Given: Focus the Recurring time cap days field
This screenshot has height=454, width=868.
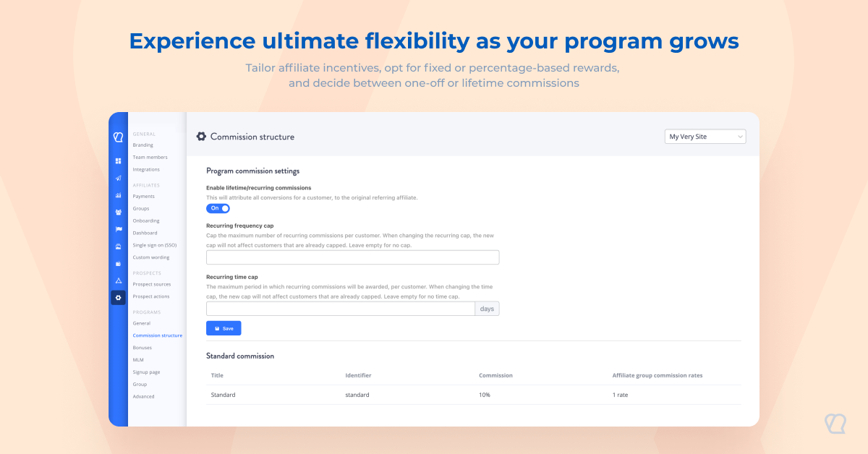Looking at the screenshot, I should click(340, 309).
